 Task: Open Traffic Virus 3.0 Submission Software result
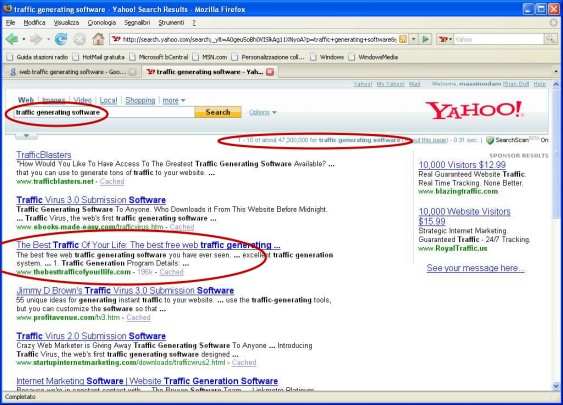click(91, 200)
